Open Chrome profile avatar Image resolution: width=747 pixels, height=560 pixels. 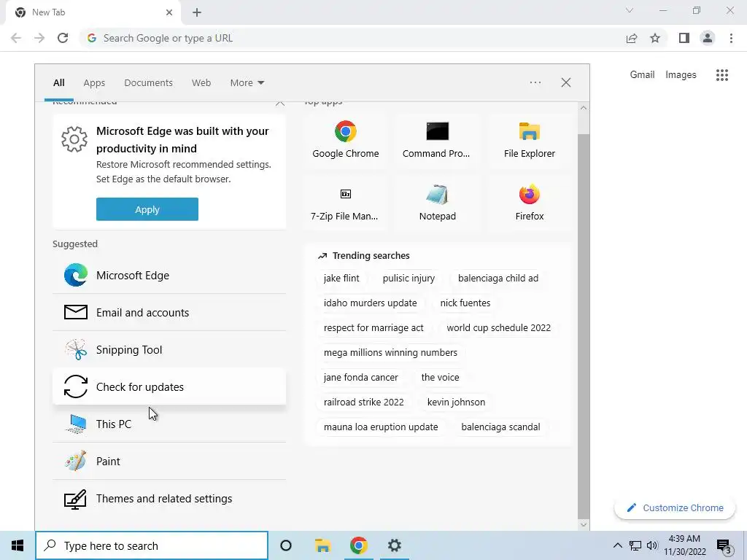click(708, 38)
